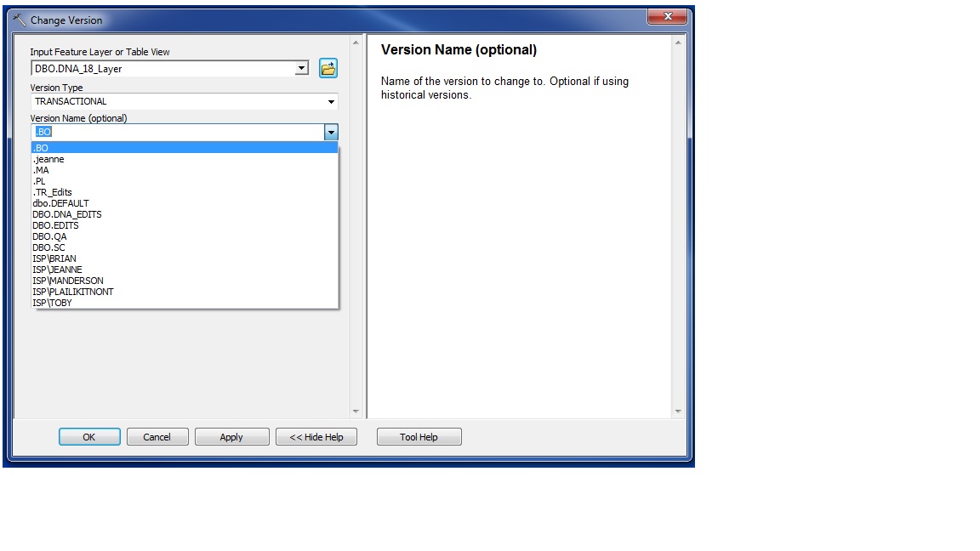The width and height of the screenshot is (980, 551).
Task: Choose the .PL version
Action: (x=185, y=181)
